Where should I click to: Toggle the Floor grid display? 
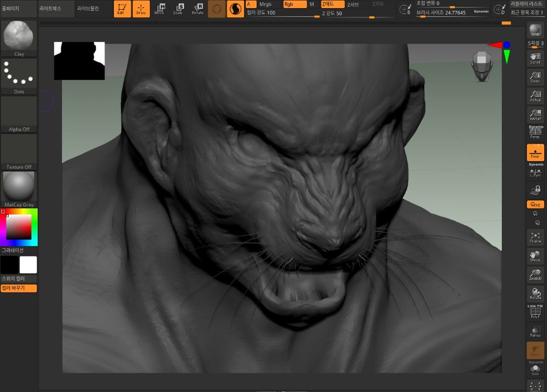click(x=535, y=153)
